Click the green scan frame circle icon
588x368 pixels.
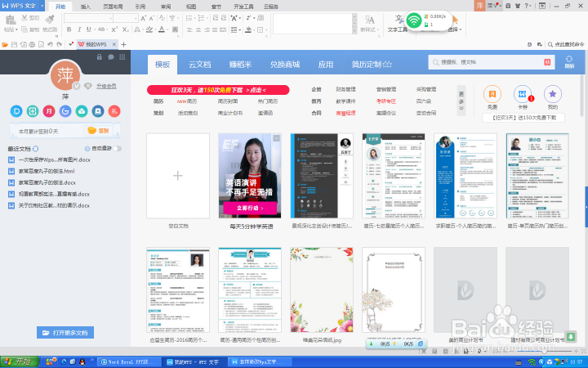pyautogui.click(x=33, y=111)
